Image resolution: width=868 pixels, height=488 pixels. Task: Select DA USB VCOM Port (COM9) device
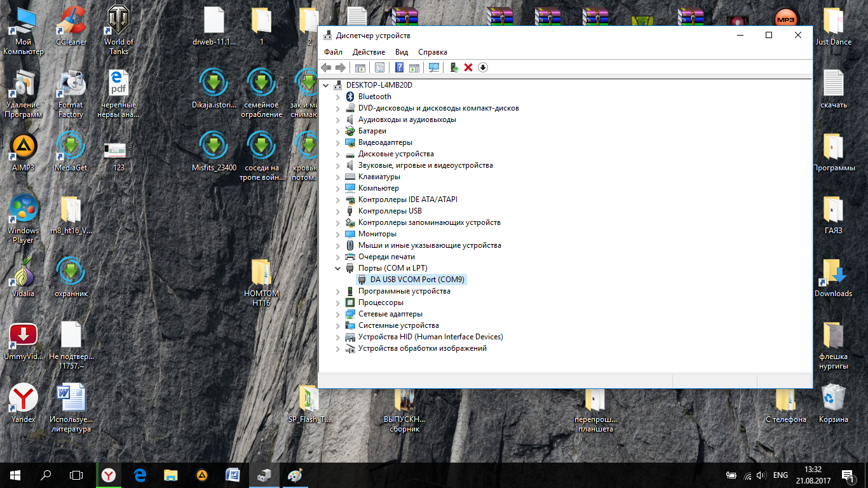coord(417,280)
